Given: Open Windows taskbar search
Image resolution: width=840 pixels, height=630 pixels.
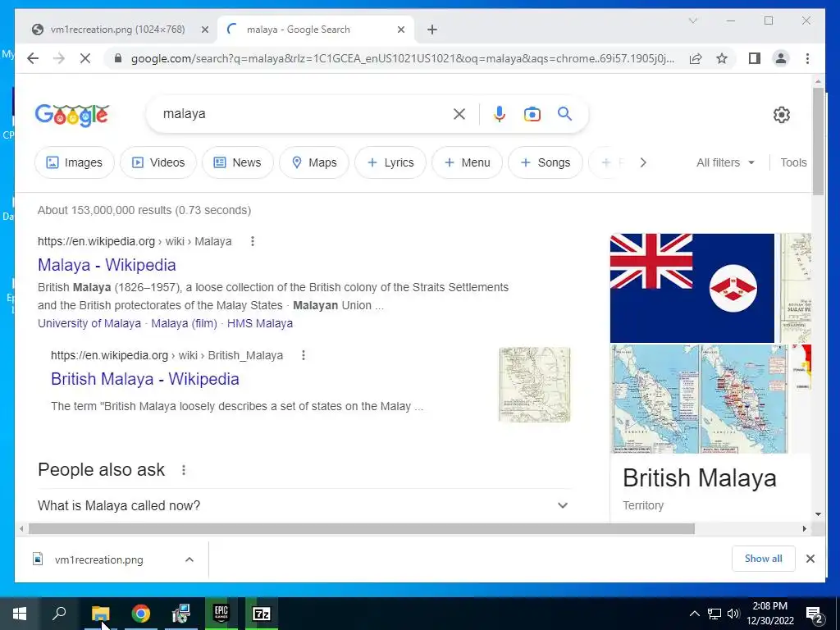Looking at the screenshot, I should pos(59,614).
